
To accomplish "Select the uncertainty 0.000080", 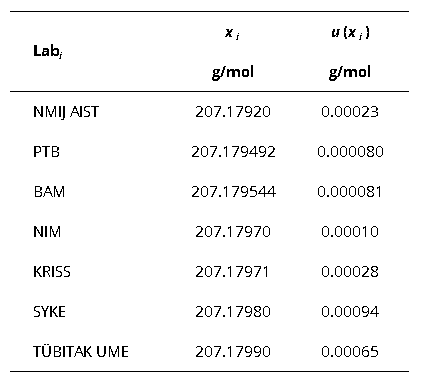I will pos(350,152).
